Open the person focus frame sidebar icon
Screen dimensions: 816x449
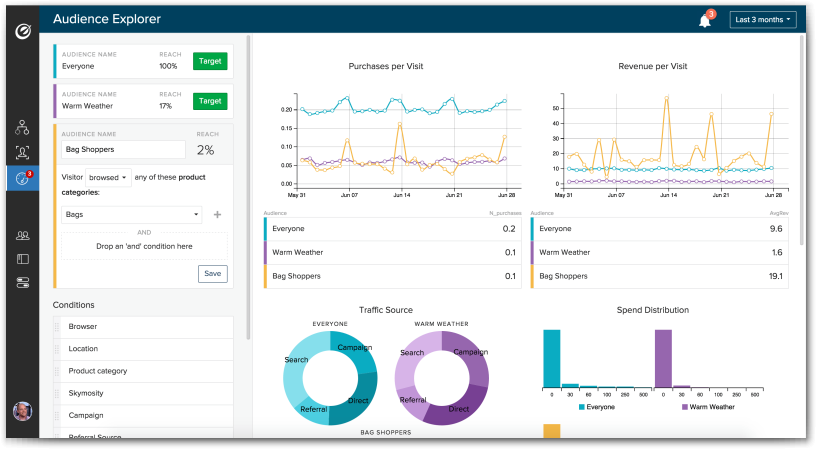coord(22,152)
